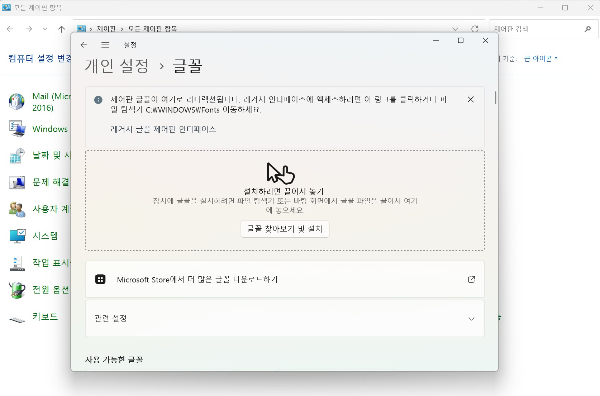
Task: Open User Accounts icon in Control Panel
Action: click(17, 209)
